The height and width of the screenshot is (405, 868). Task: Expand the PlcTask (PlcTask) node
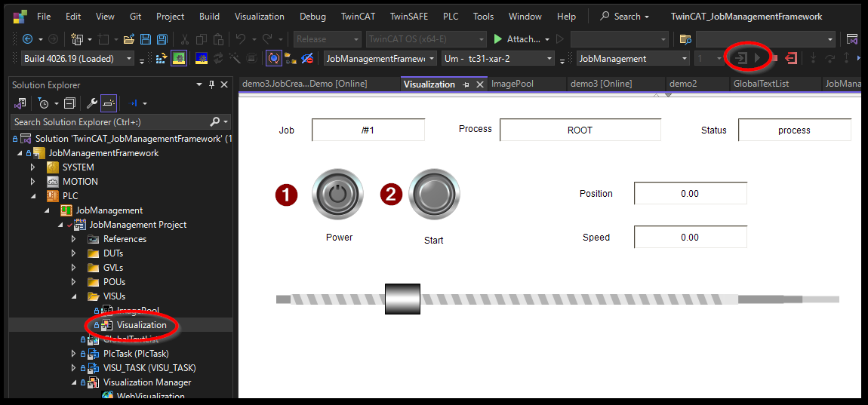point(74,354)
